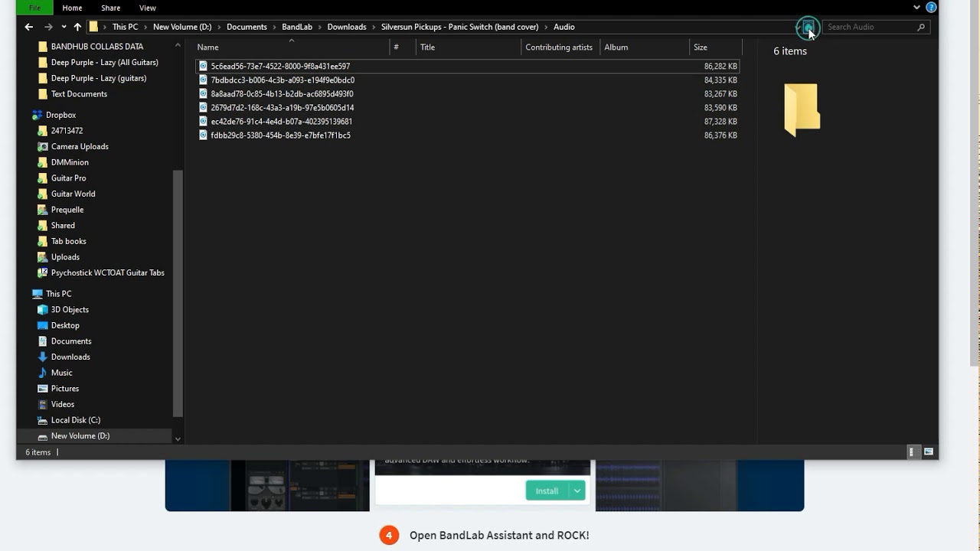This screenshot has width=980, height=551.
Task: Go up one folder level
Action: pos(77,27)
